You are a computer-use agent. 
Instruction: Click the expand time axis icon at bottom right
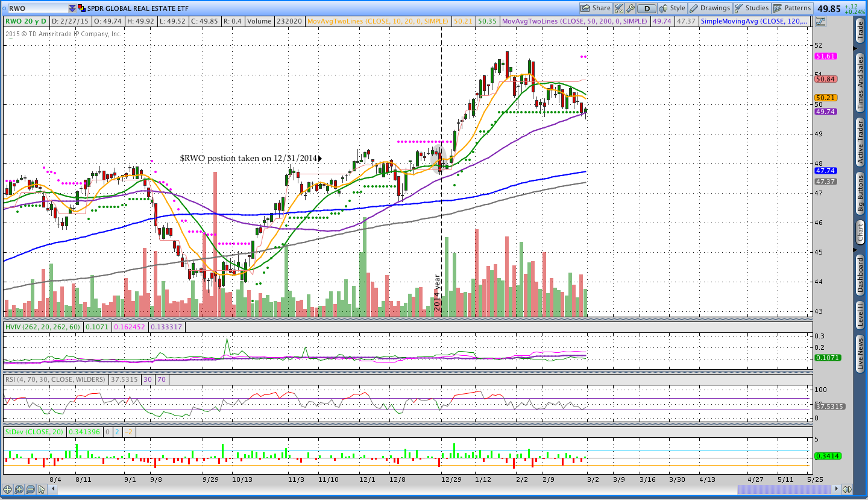(847, 489)
